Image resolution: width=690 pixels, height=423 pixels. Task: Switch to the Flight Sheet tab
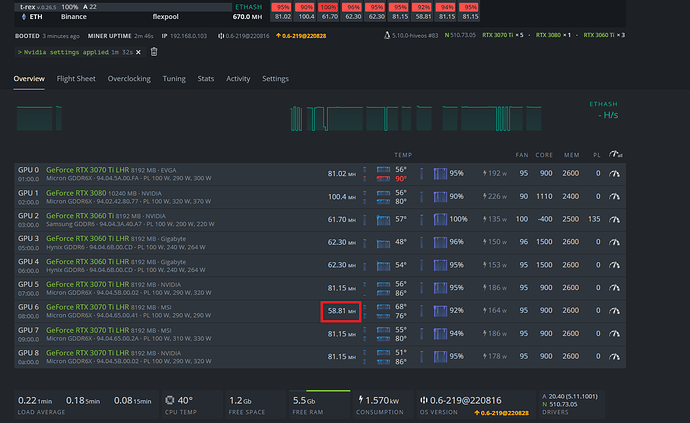(76, 79)
